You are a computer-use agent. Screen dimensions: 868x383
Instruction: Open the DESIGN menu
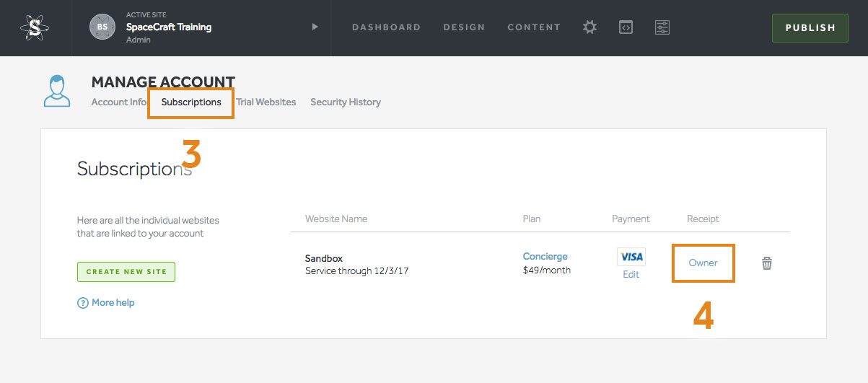pos(464,27)
